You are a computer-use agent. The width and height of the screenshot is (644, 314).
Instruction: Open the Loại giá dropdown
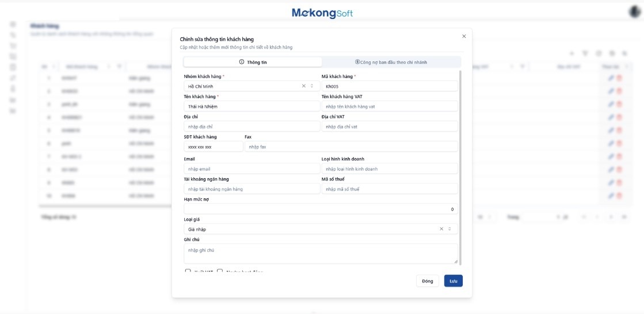pos(311,229)
